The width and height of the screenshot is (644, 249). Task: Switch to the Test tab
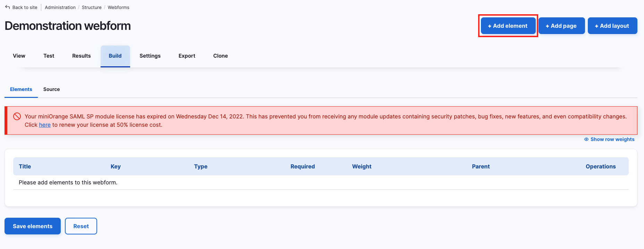49,56
